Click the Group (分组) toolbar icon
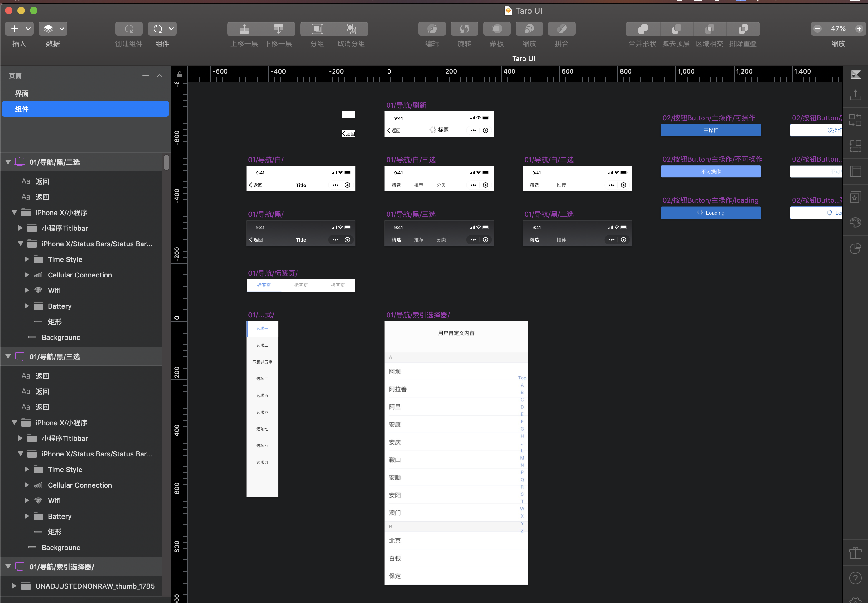 (x=317, y=29)
